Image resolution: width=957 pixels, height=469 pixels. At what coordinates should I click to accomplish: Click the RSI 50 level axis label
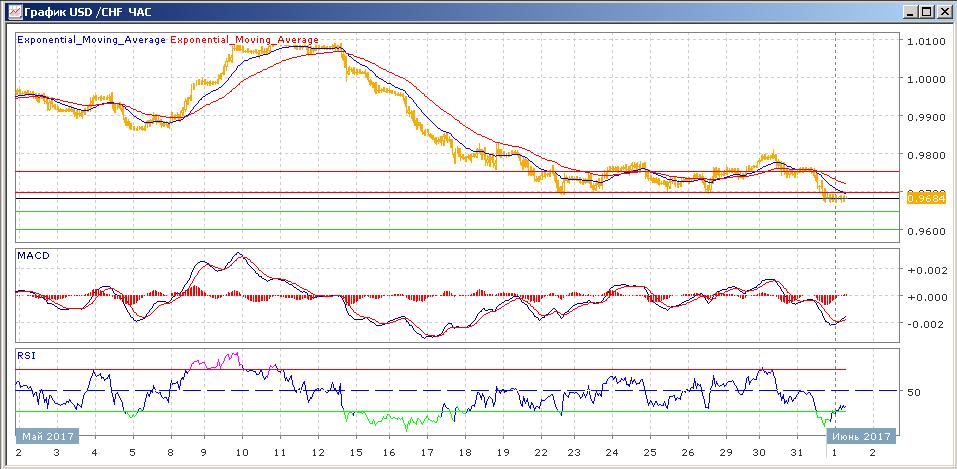click(x=912, y=391)
